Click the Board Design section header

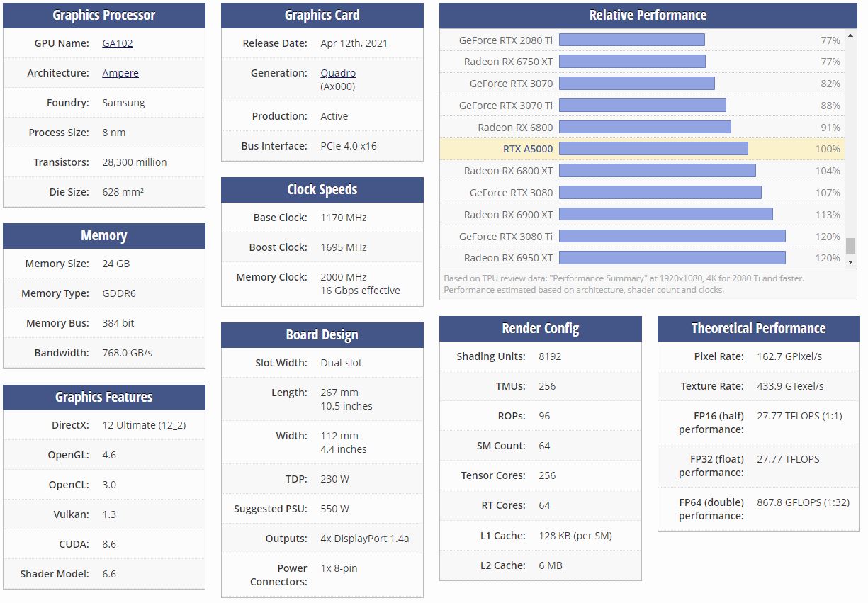click(x=322, y=335)
